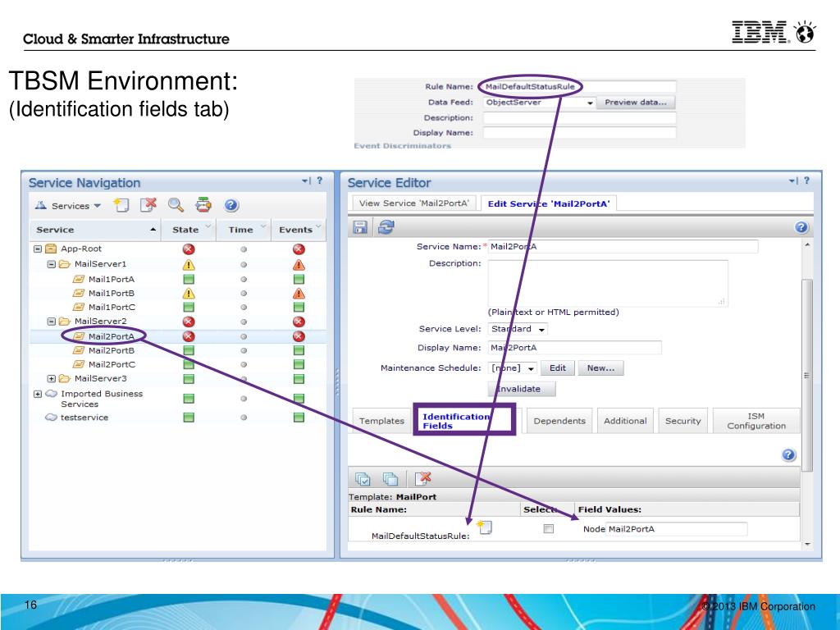Click the help icon at Service Editor toolbar right
Viewport: 840px width, 630px height.
(x=801, y=227)
